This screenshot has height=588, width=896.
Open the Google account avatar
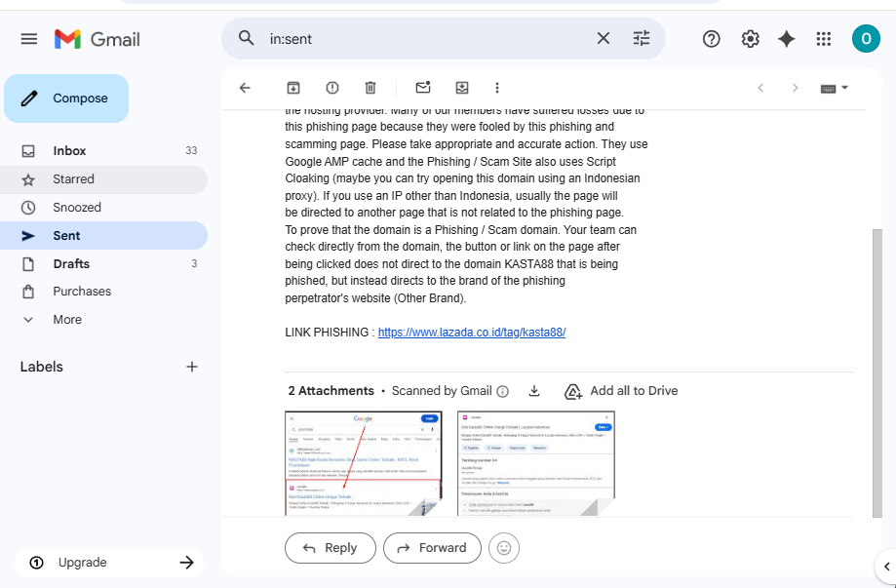(x=866, y=39)
